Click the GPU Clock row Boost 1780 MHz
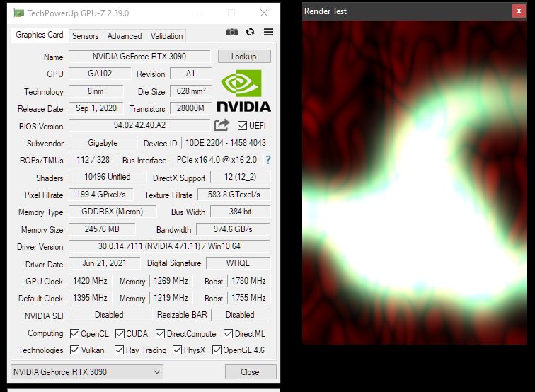This screenshot has height=392, width=535. coord(248,281)
